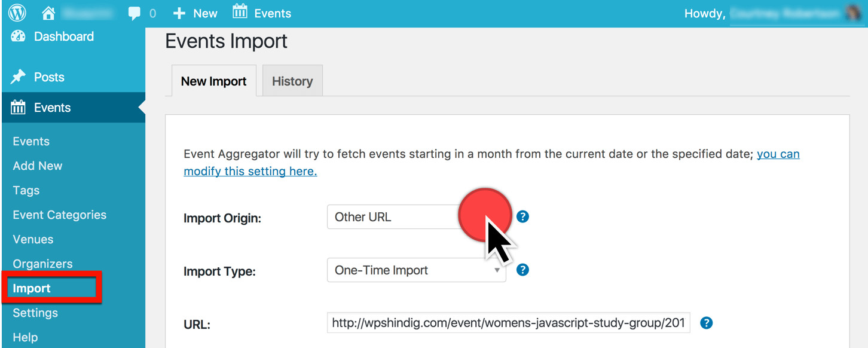Open the home site icon in admin bar
Image resolution: width=868 pixels, height=348 pixels.
49,12
